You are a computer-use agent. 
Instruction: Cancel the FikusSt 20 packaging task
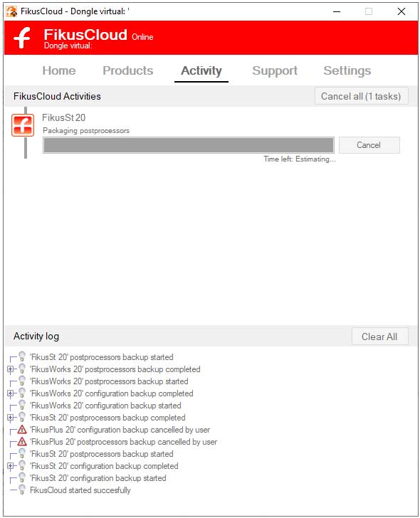tap(369, 145)
